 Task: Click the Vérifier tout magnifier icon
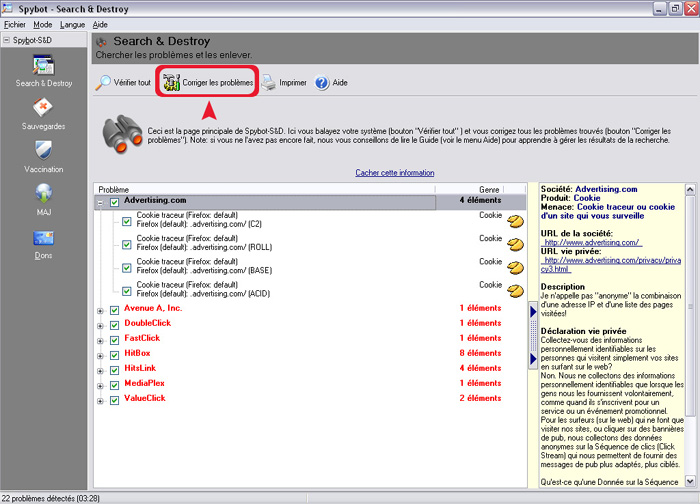[x=104, y=83]
